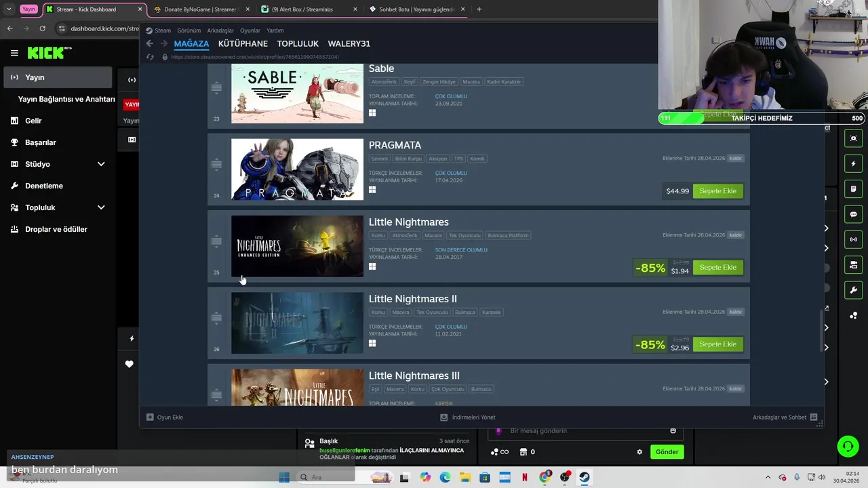Viewport: 868px width, 488px height.
Task: Show hidden system tray icons
Action: click(768, 477)
